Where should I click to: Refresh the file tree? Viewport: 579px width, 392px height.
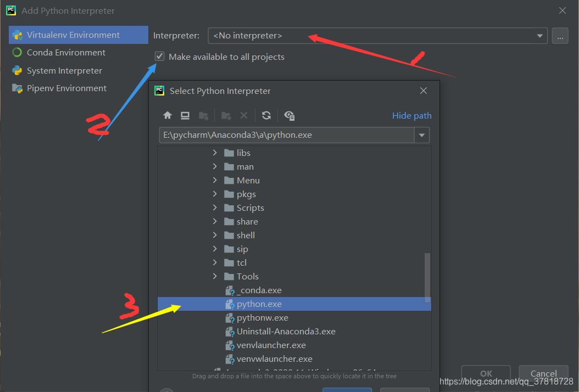[266, 115]
